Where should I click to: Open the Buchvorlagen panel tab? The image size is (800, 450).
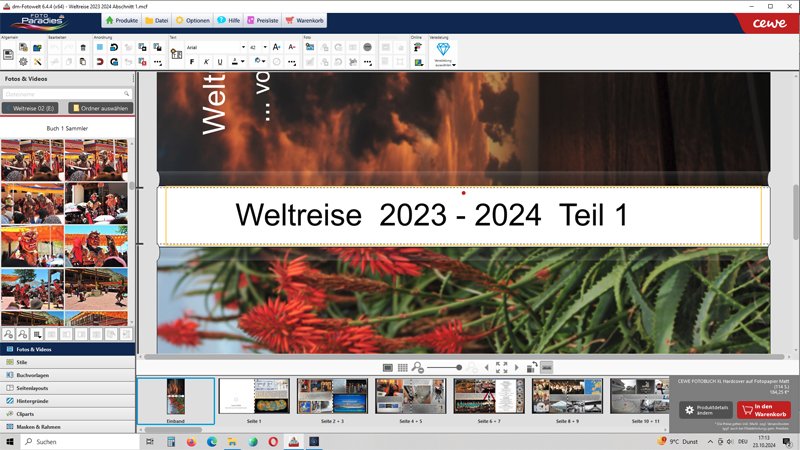coord(67,375)
